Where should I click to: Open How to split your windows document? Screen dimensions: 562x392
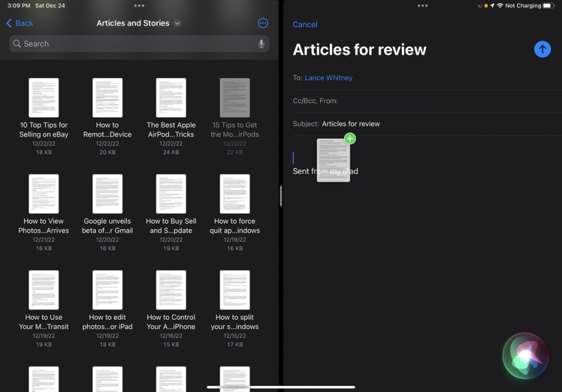click(235, 291)
